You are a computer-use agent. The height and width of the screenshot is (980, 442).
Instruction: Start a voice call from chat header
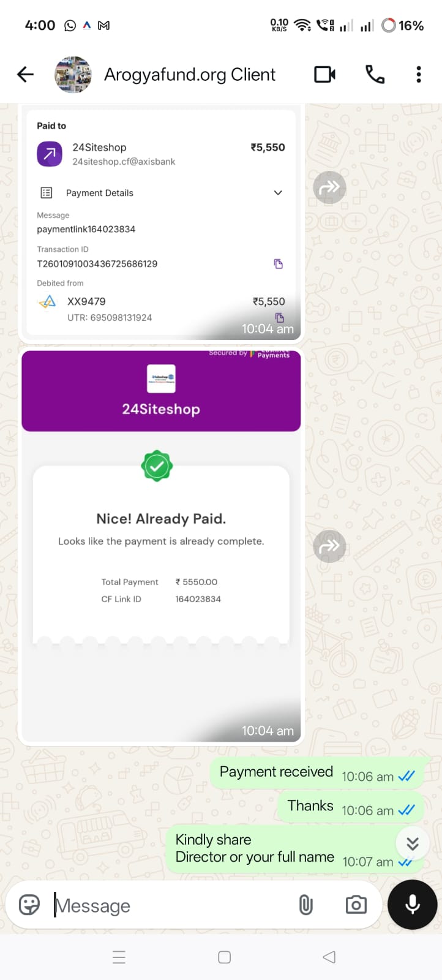pos(375,75)
